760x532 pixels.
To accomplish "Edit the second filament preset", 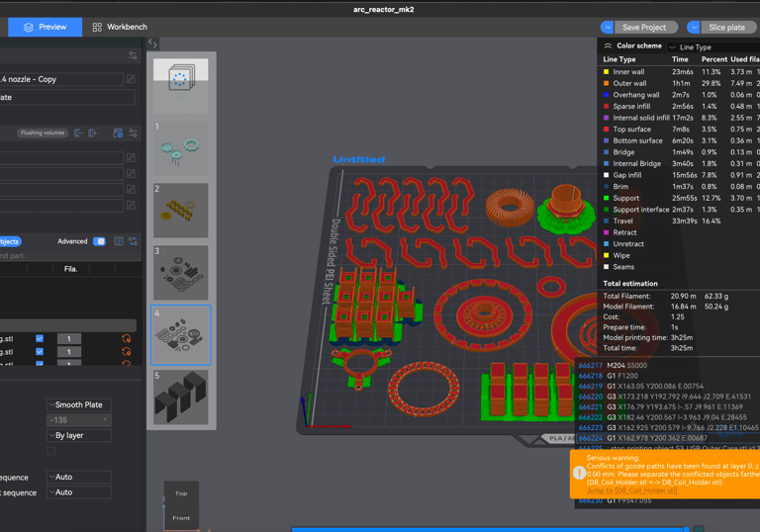I will coord(131,173).
